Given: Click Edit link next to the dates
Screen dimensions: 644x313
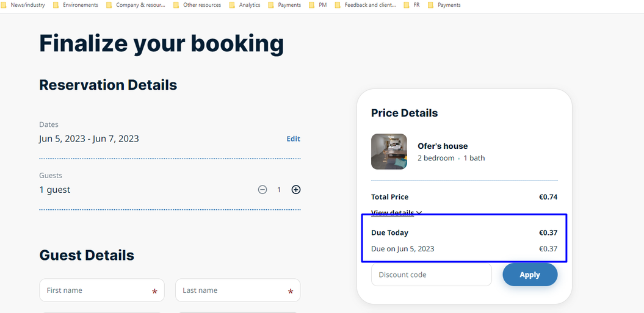Looking at the screenshot, I should pyautogui.click(x=294, y=139).
